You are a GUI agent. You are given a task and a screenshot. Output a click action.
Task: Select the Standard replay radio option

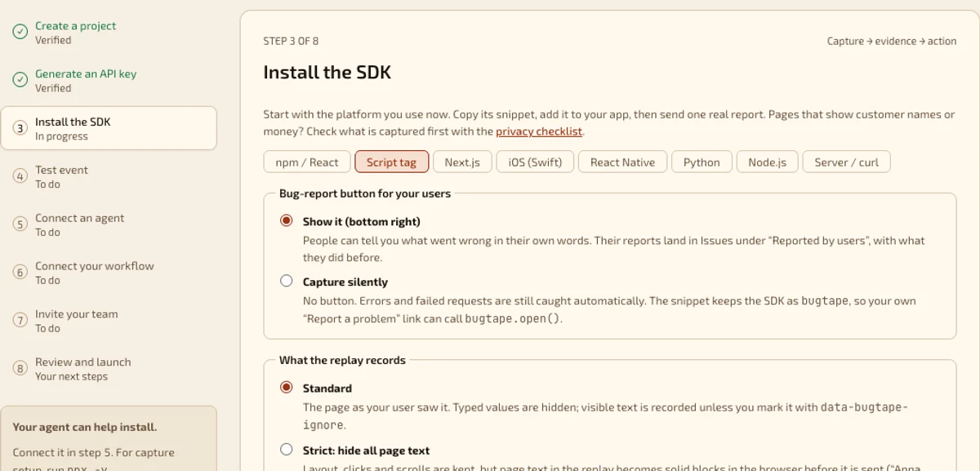coord(286,387)
